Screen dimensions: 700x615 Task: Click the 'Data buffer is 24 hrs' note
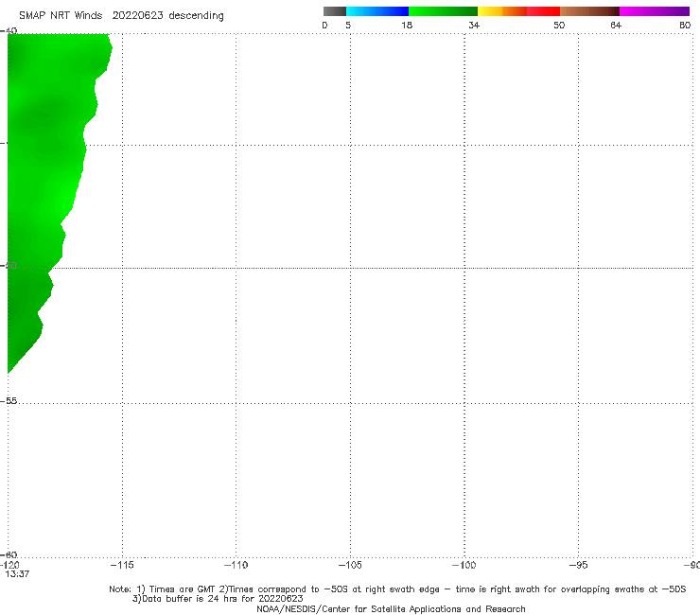point(218,599)
